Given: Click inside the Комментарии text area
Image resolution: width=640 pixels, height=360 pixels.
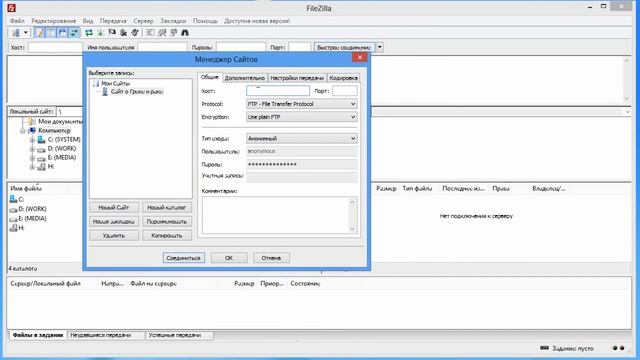Looking at the screenshot, I should pyautogui.click(x=276, y=215).
